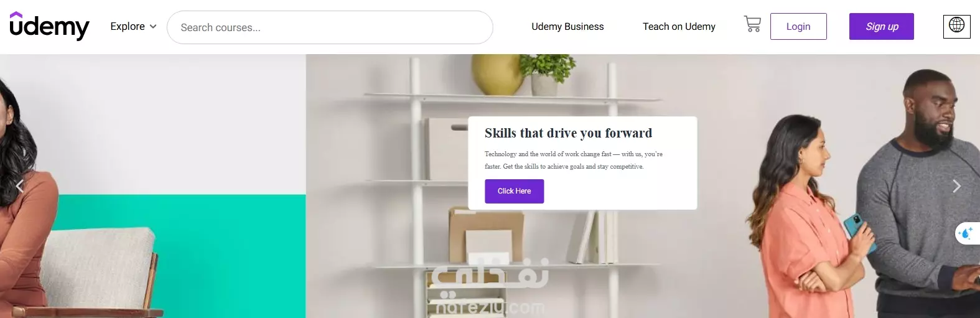Focus the Search courses field

point(330,27)
